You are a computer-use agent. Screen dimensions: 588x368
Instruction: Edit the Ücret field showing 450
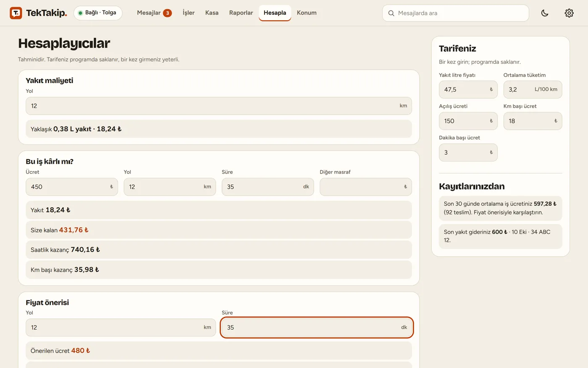72,187
